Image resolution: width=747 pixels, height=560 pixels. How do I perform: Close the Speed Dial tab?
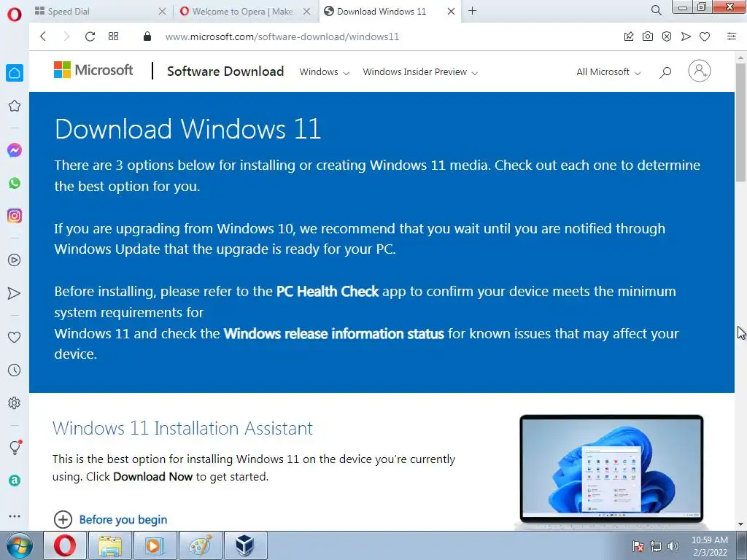click(163, 11)
